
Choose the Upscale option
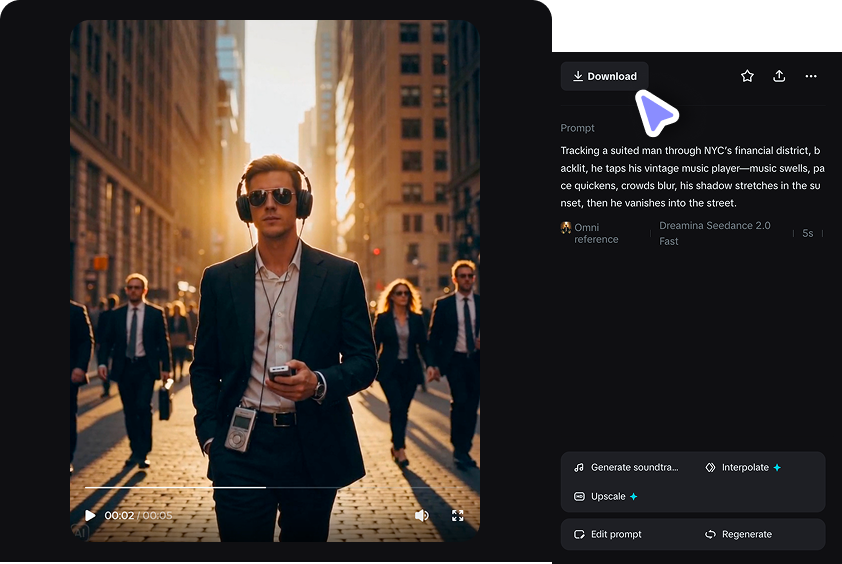(x=606, y=496)
